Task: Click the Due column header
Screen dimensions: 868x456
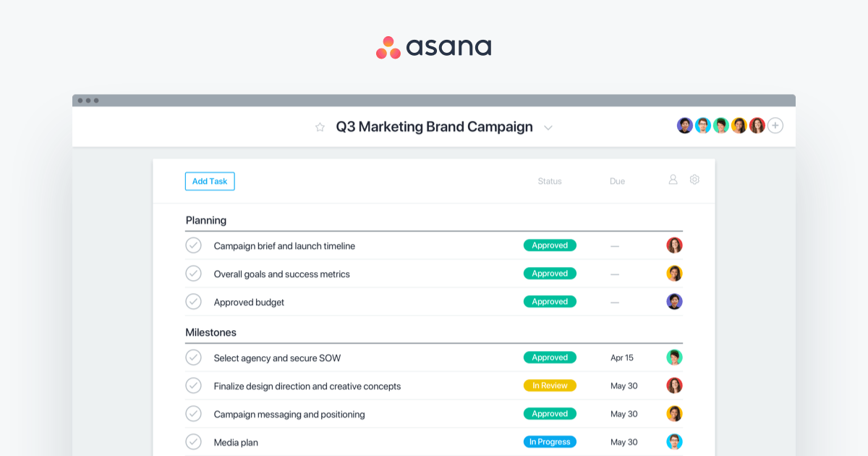Action: click(x=617, y=181)
